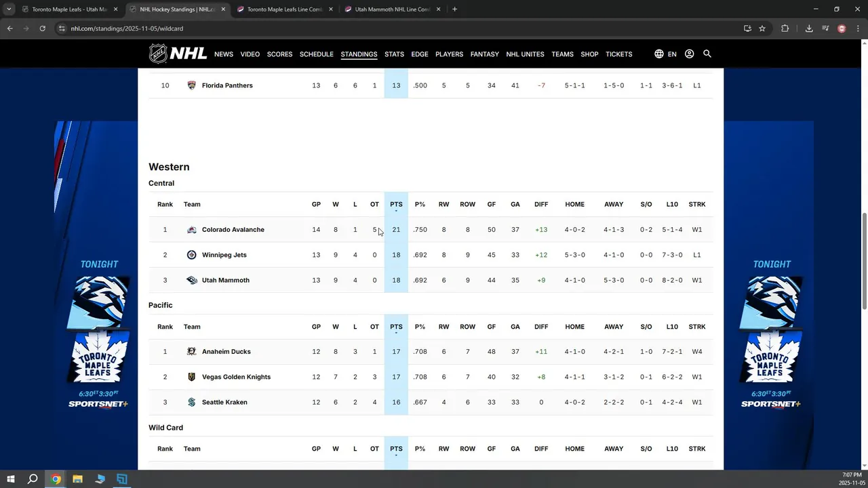Open the SCORES menu item
This screenshot has height=488, width=868.
click(x=279, y=54)
